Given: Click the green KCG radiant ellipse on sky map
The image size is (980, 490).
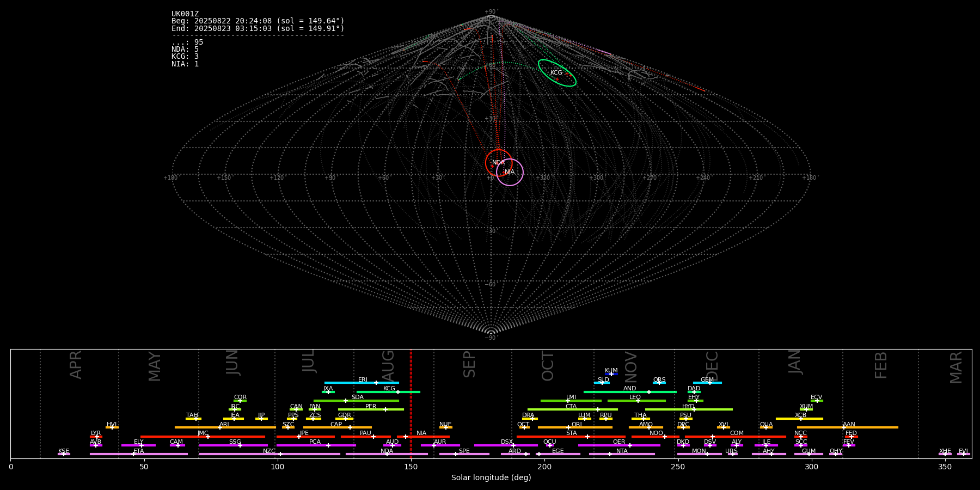Looking at the screenshot, I should point(557,73).
